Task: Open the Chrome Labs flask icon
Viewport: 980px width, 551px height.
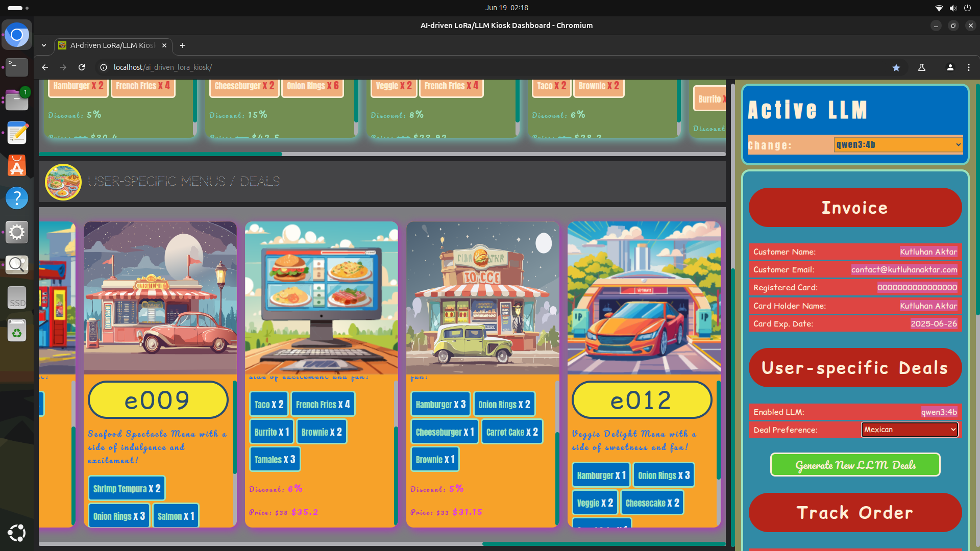Action: tap(922, 67)
